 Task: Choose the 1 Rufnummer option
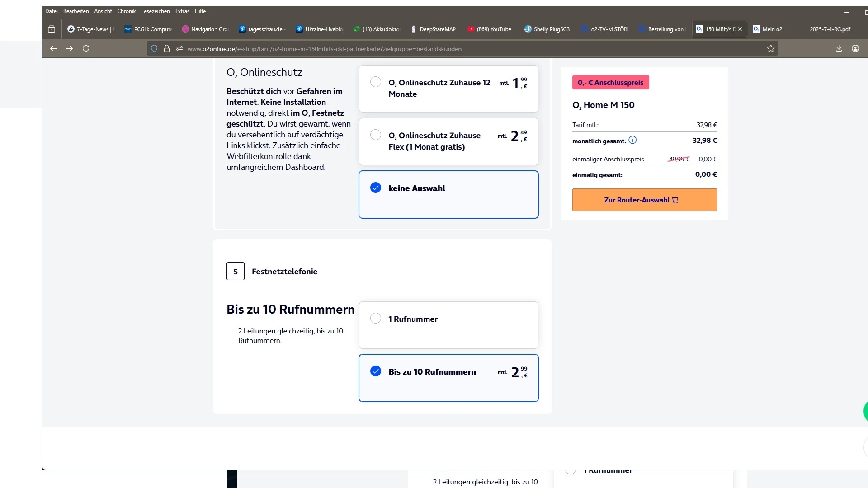[376, 318]
